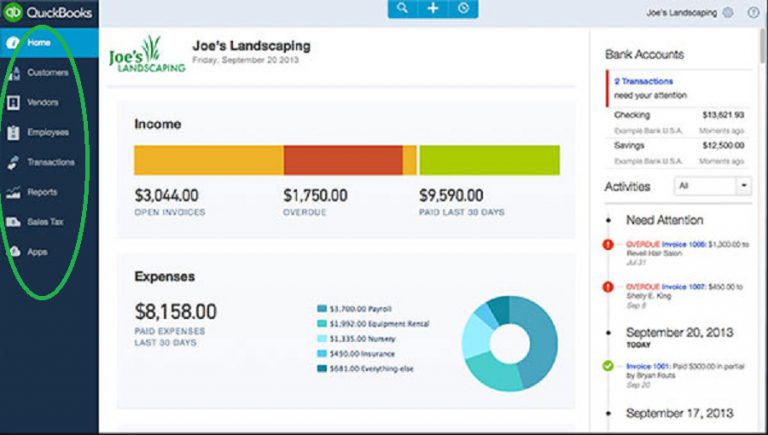Click the orange open invoices bar segment
The height and width of the screenshot is (435, 768).
(209, 160)
